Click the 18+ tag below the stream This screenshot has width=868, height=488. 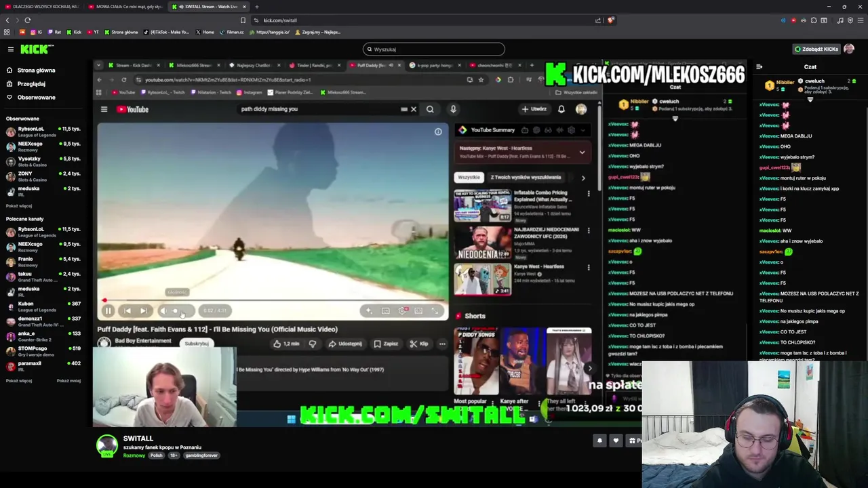[x=174, y=455]
